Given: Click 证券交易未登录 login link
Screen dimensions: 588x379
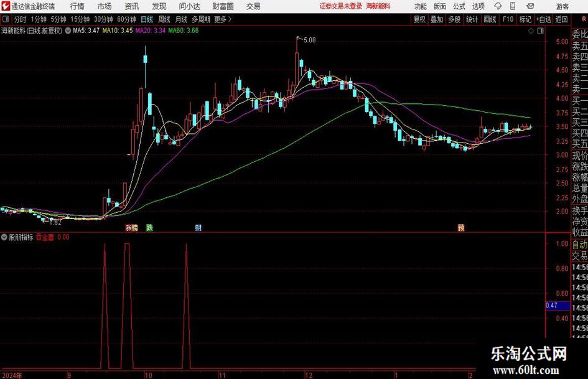Looking at the screenshot, I should tap(341, 6).
